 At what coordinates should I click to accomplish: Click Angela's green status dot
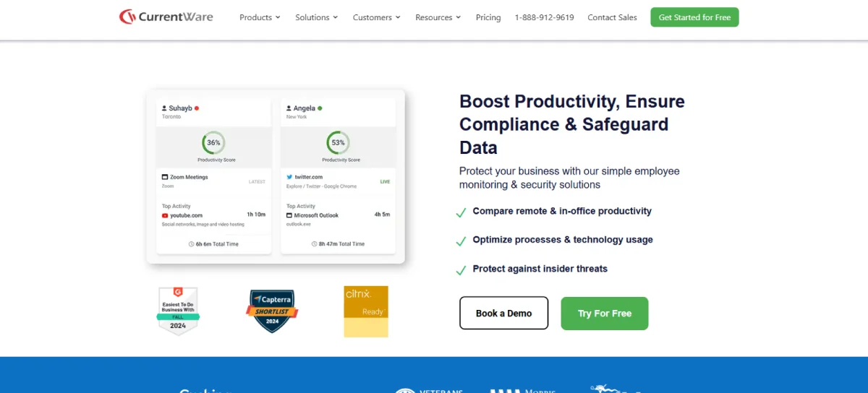coord(320,108)
